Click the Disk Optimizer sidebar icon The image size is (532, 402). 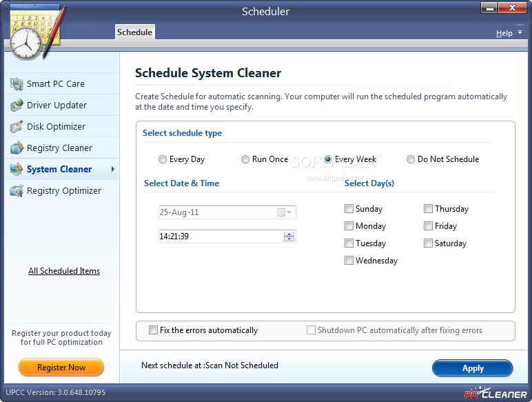click(x=17, y=127)
